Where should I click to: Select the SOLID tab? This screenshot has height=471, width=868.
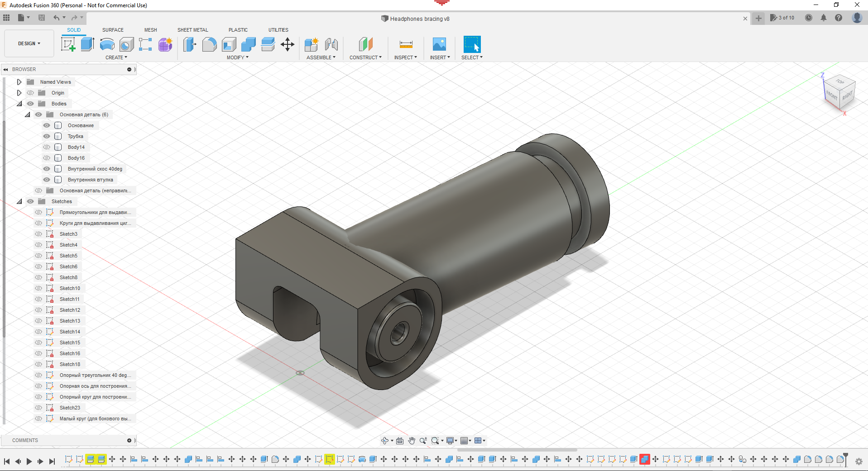(74, 30)
